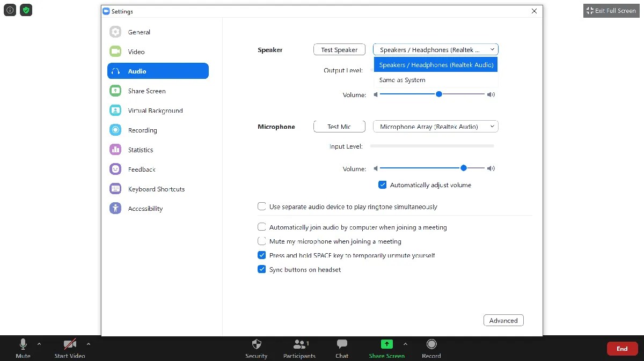644x361 pixels.
Task: Click the green encryption shield icon
Action: point(26,10)
